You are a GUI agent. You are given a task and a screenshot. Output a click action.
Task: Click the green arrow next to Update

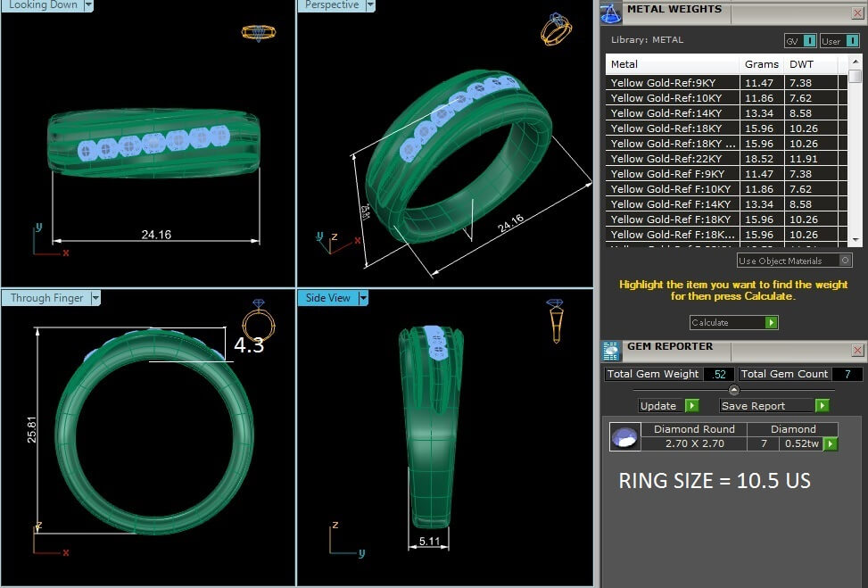point(691,406)
